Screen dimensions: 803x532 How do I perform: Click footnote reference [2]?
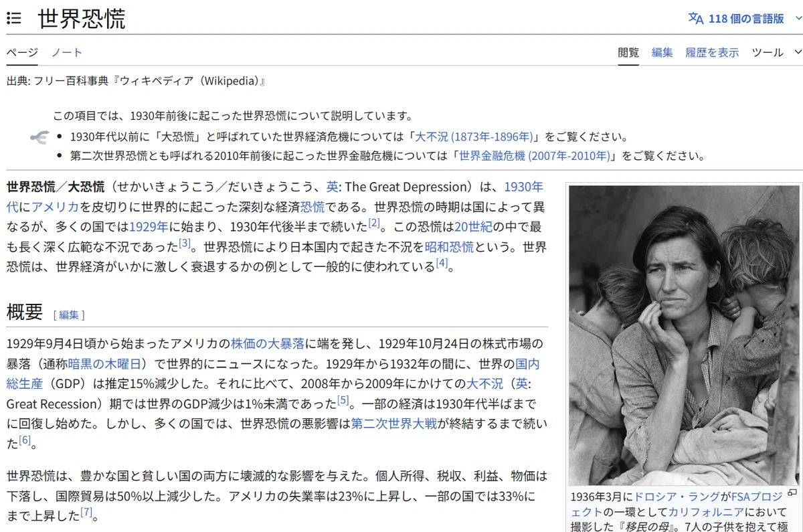[373, 223]
